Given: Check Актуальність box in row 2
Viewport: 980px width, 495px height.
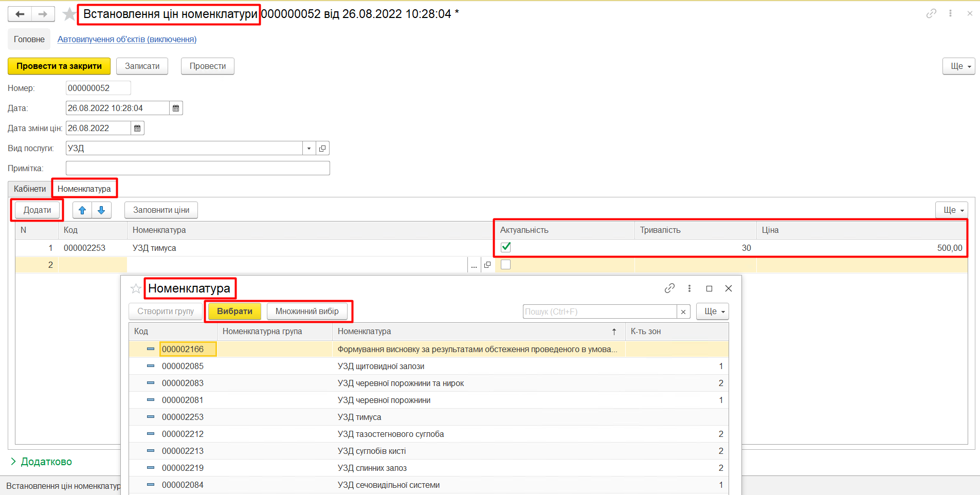Looking at the screenshot, I should click(x=506, y=265).
